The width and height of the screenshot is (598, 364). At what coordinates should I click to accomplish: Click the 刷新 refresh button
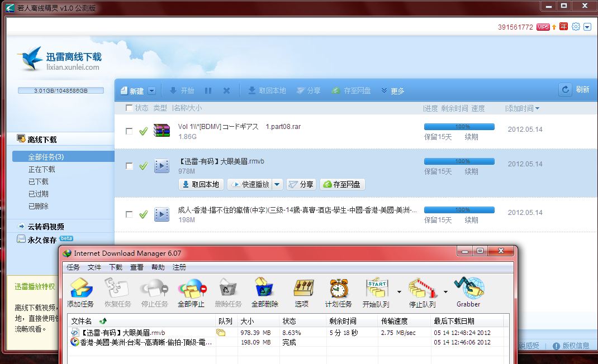click(575, 89)
